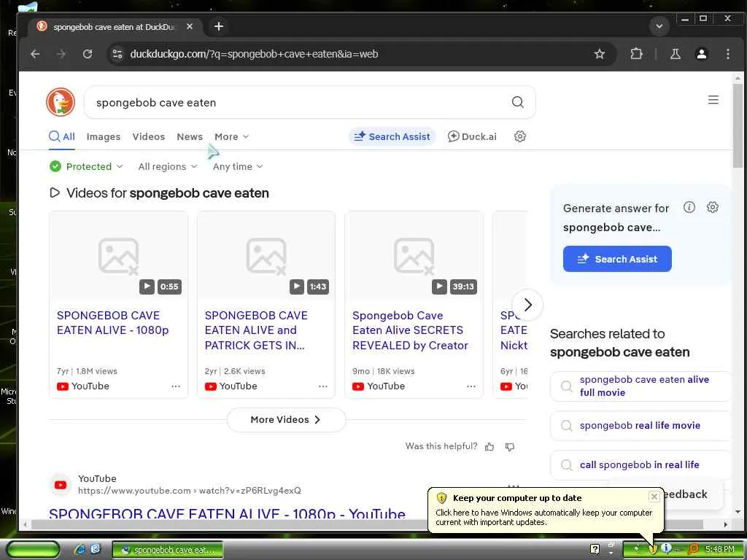The image size is (747, 560).
Task: Click the youtube.com watch URL text
Action: coord(189,491)
